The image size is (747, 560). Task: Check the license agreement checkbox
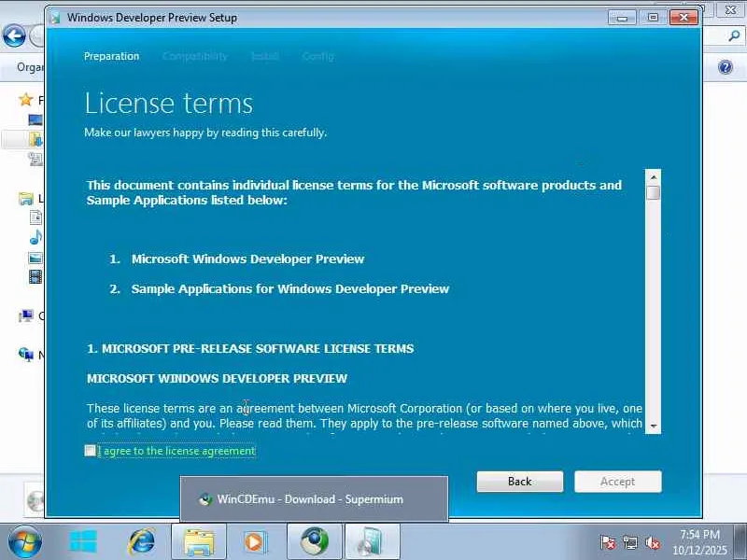[90, 451]
